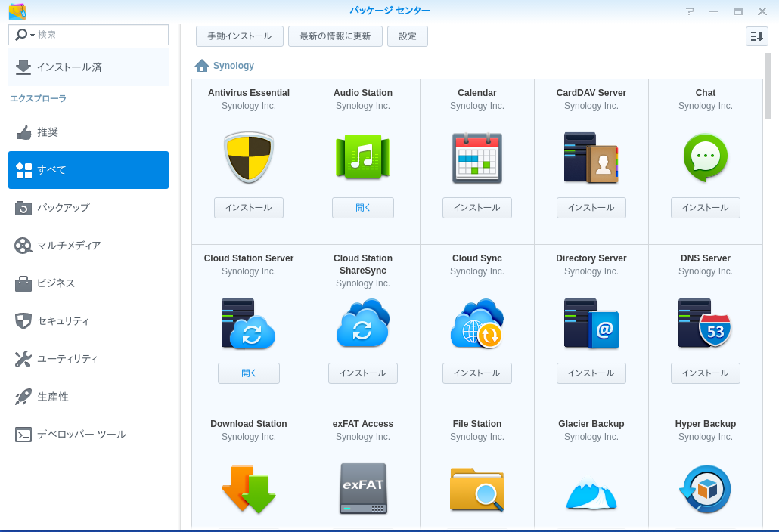Focus the 検索 search input field
779x532 pixels.
coord(88,35)
